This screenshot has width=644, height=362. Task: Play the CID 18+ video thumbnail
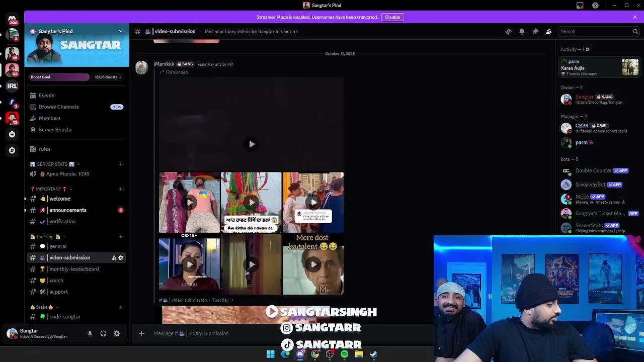189,264
